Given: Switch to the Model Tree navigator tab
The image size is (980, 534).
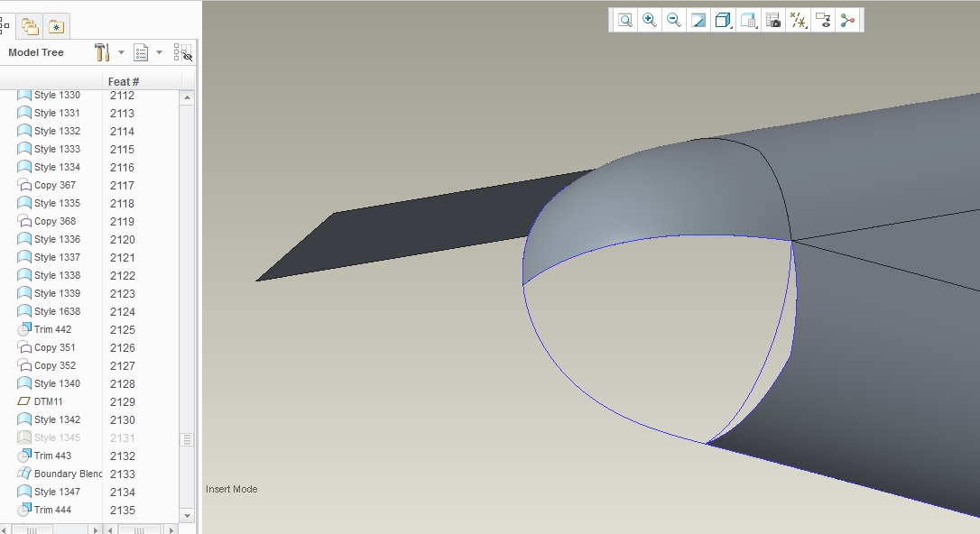Looking at the screenshot, I should point(5,26).
